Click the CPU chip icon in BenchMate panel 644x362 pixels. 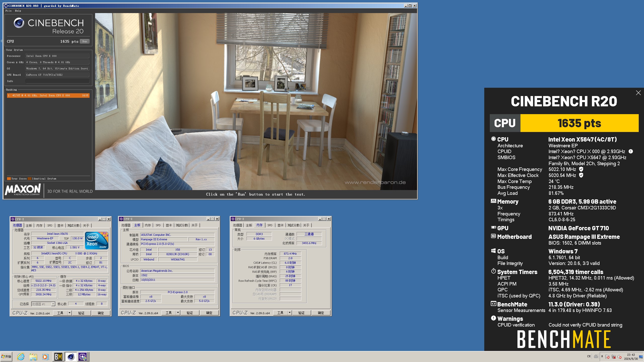[x=493, y=139]
